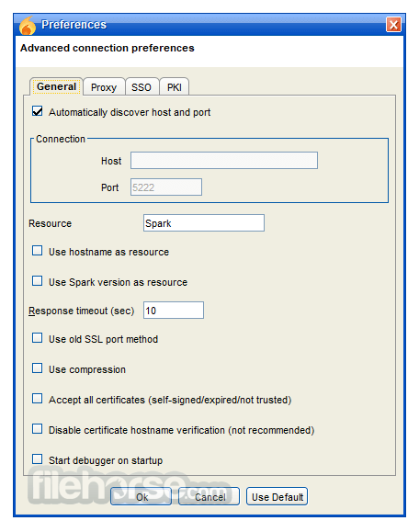Screen dimensions: 419x532
Task: Confirm settings with the Ok button
Action: coord(142,496)
